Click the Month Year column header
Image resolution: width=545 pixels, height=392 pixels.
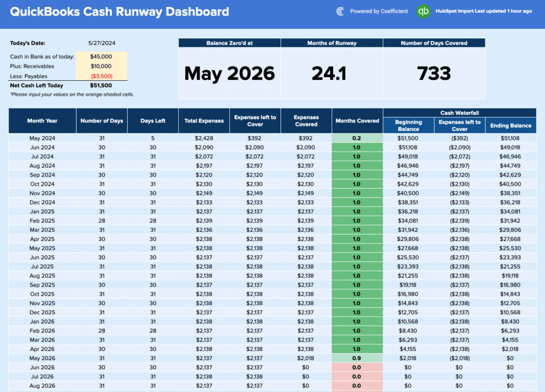[43, 121]
